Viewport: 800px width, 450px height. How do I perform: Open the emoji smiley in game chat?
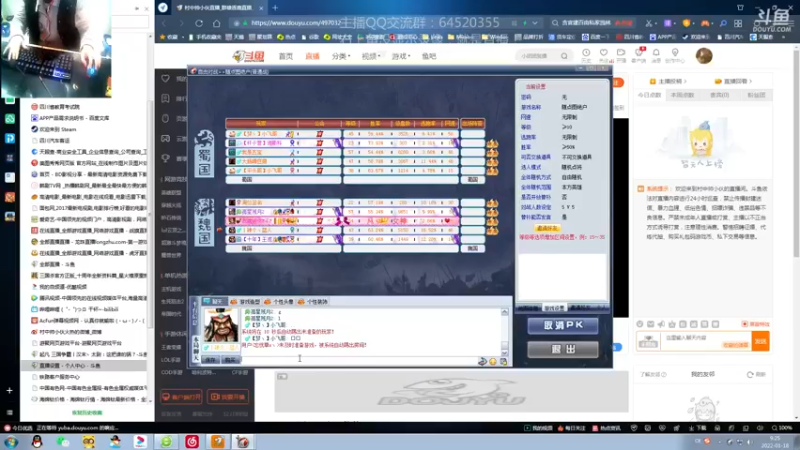[x=493, y=361]
